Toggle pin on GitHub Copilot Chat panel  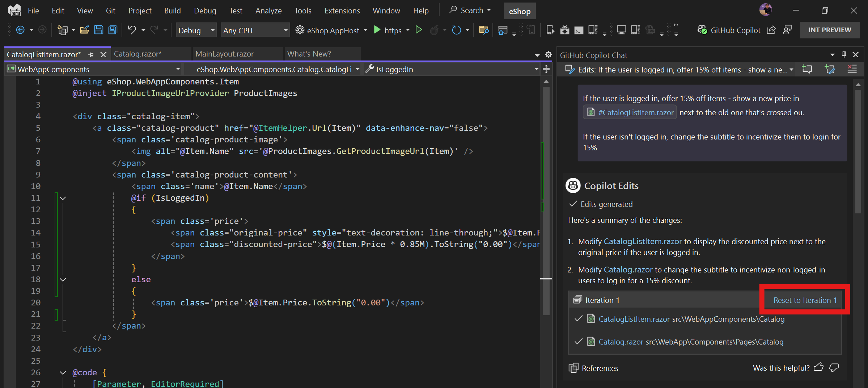coord(844,55)
